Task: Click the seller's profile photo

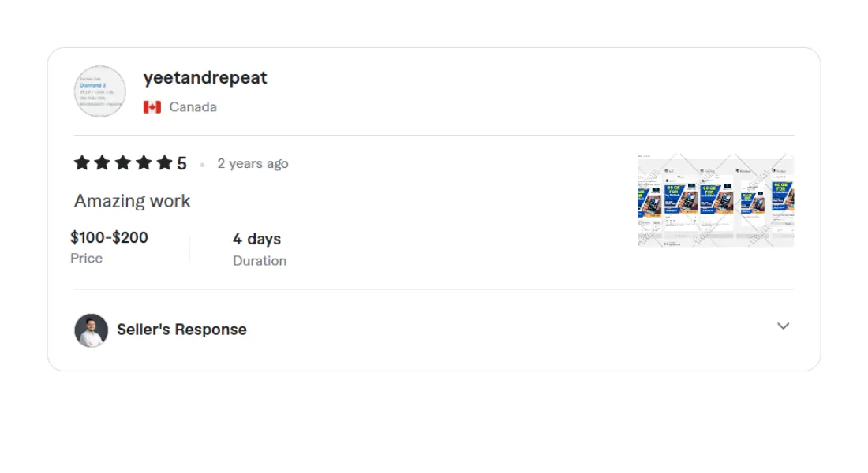Action: (92, 330)
